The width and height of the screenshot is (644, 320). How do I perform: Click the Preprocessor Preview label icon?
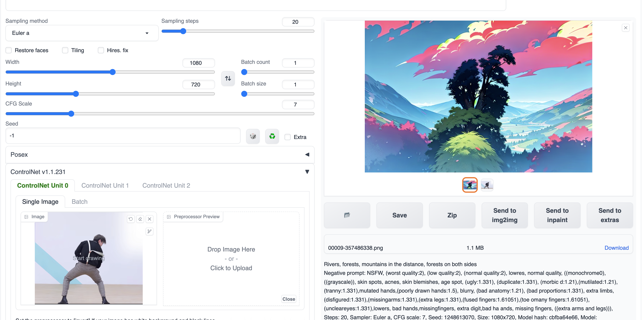[169, 217]
